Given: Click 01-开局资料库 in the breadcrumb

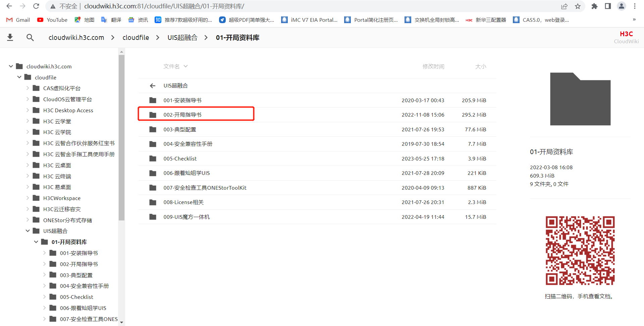Looking at the screenshot, I should pyautogui.click(x=237, y=38).
